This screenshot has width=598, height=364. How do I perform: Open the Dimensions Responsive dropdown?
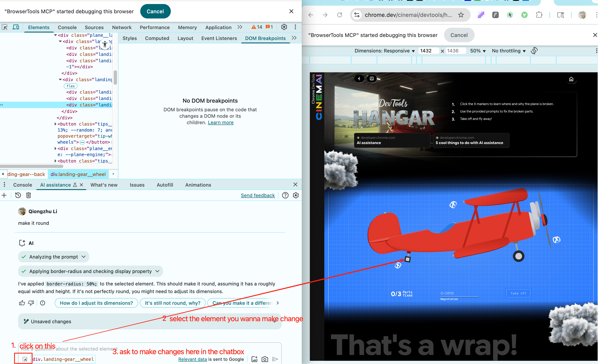click(x=384, y=51)
